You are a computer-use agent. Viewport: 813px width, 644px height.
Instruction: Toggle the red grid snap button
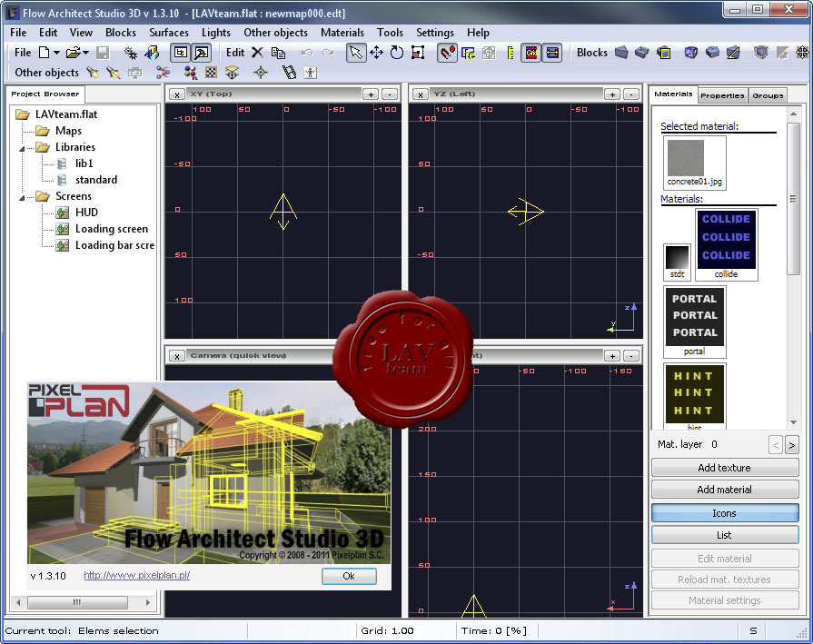click(x=531, y=53)
